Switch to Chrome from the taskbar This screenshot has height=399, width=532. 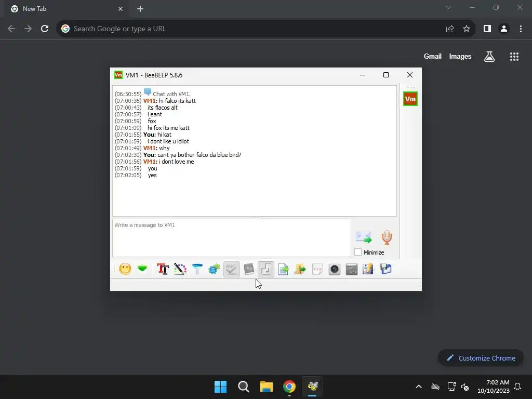(x=289, y=387)
